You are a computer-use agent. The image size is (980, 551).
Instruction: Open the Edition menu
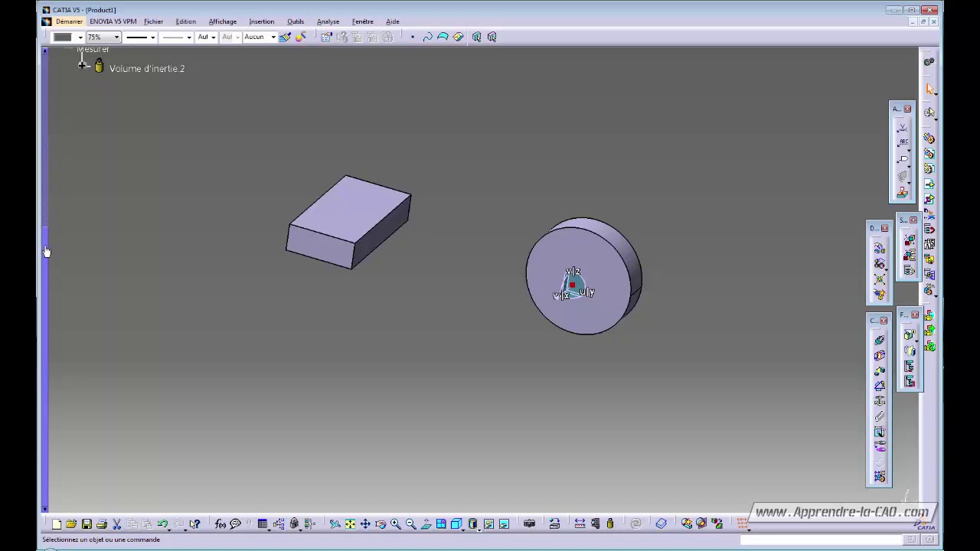[185, 21]
